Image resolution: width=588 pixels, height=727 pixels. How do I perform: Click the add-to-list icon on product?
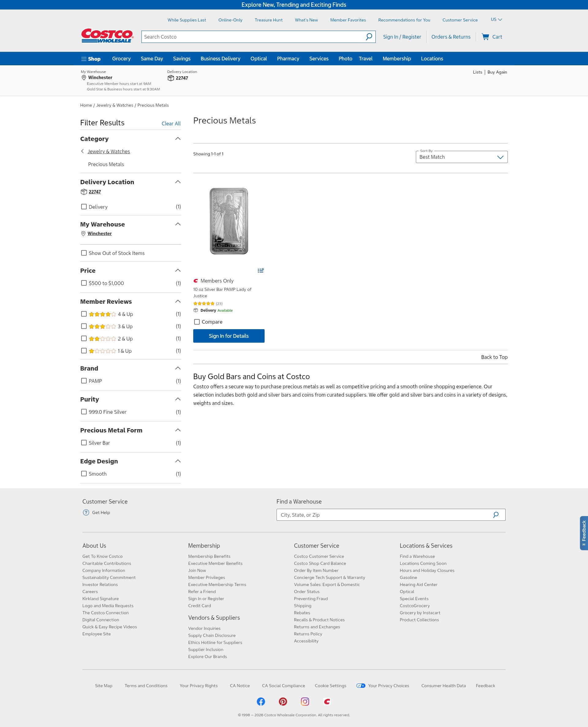click(x=261, y=270)
